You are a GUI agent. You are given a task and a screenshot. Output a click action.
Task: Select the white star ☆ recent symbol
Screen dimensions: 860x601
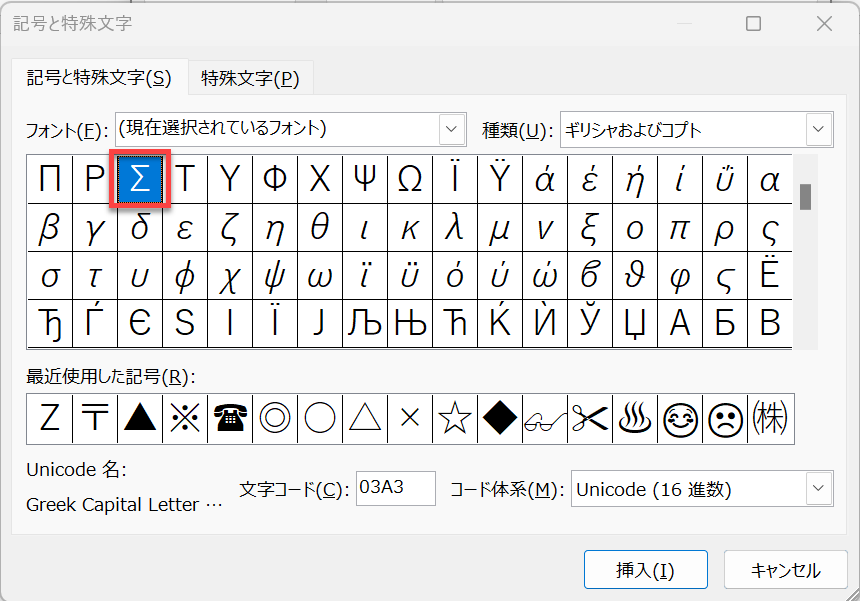click(455, 418)
